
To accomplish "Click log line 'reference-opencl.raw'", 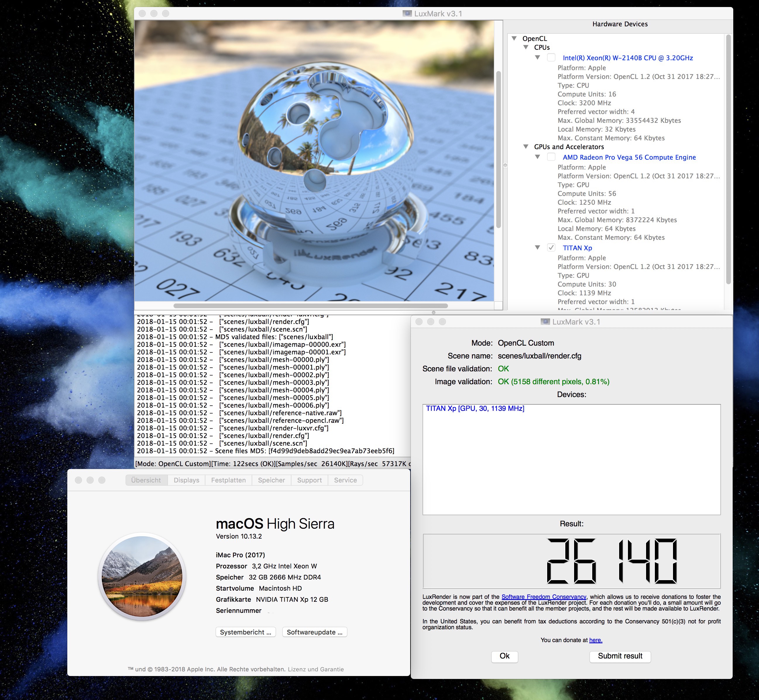I will pyautogui.click(x=240, y=420).
